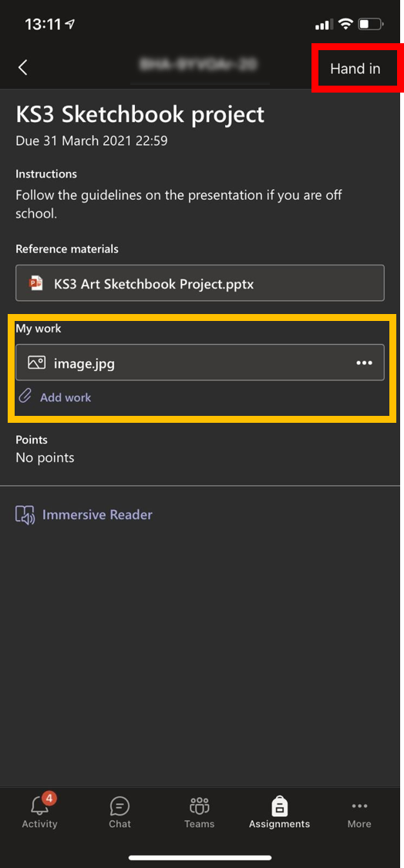Tap the Add work link
Viewport: 404px width, 868px height.
pyautogui.click(x=66, y=397)
